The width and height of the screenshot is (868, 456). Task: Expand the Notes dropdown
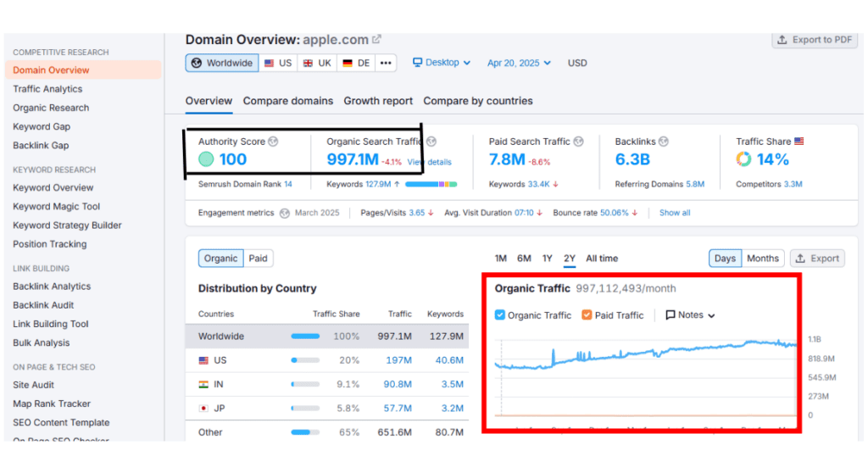coord(690,315)
